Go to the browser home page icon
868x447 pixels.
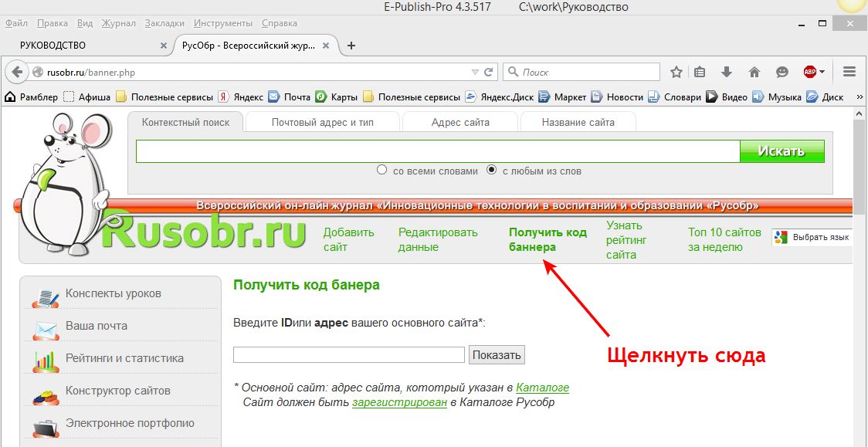coord(754,72)
